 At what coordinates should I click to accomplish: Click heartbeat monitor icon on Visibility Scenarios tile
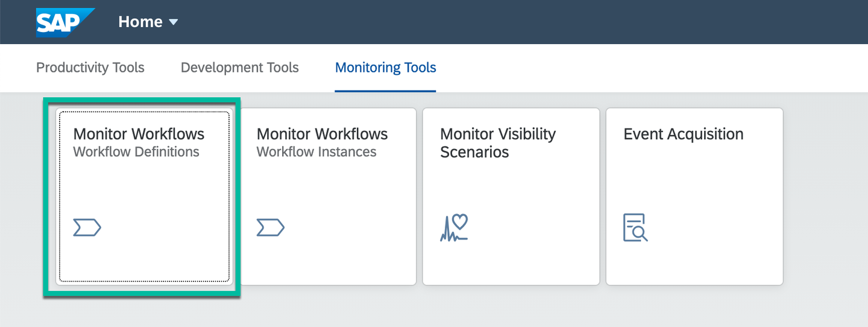(x=454, y=228)
